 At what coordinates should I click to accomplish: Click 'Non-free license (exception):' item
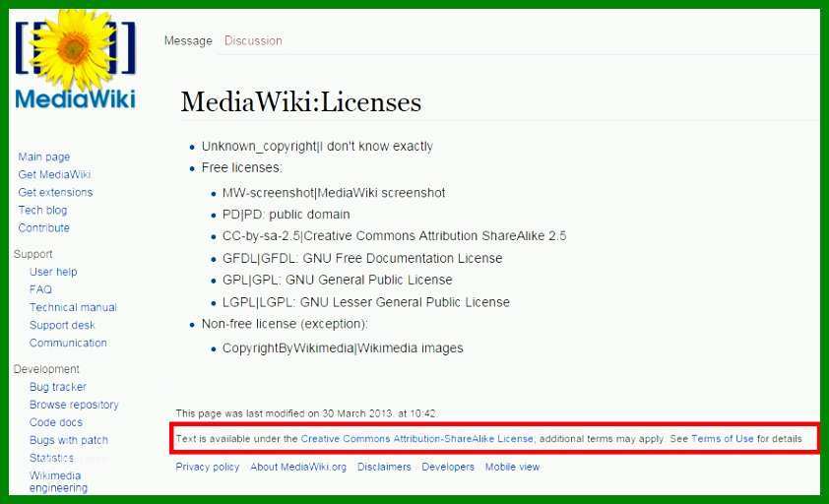click(285, 324)
